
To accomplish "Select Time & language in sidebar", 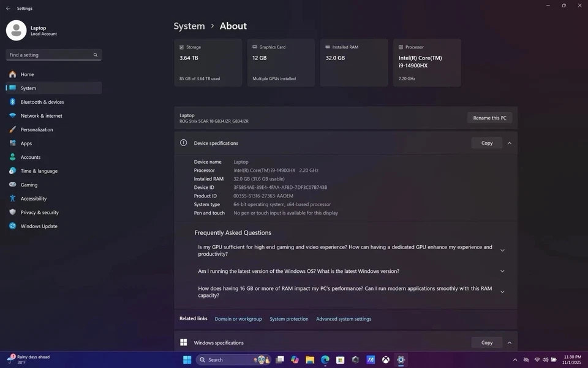I will 39,171.
